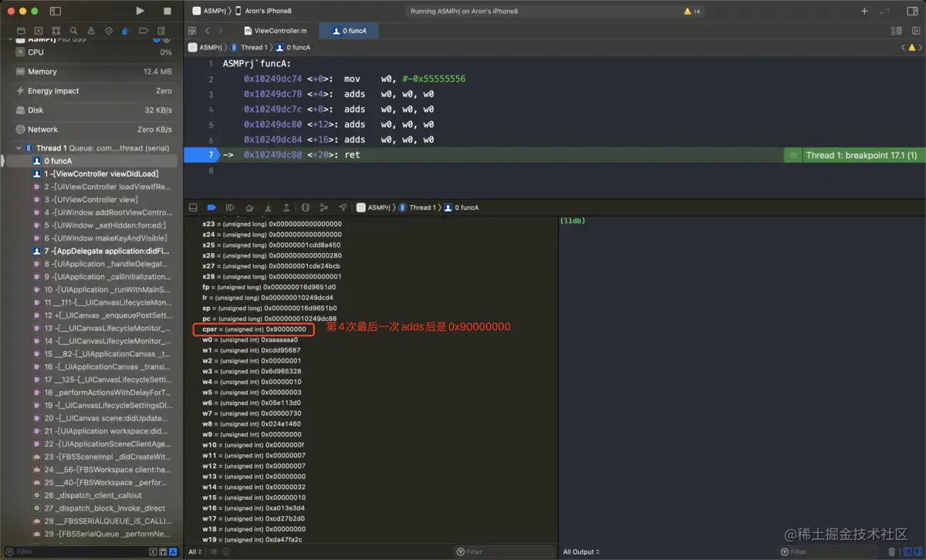Open the ASMPrj scheme selector
The height and width of the screenshot is (560, 926).
coord(214,12)
